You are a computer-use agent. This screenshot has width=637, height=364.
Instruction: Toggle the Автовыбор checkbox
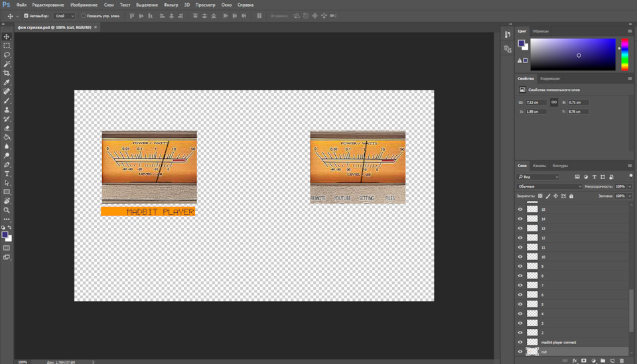click(x=26, y=16)
